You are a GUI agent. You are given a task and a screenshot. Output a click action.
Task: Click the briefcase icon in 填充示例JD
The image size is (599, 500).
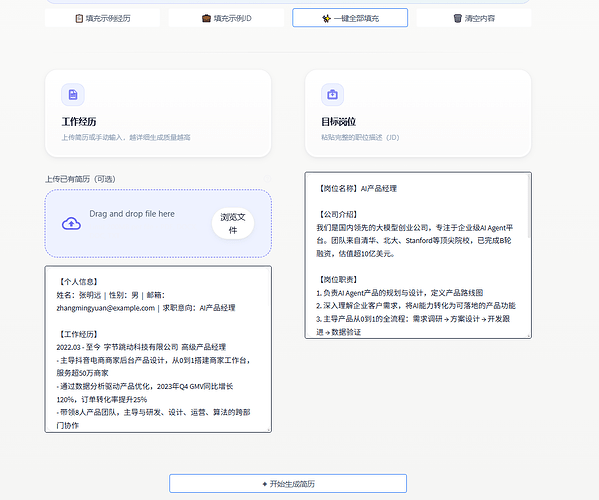point(206,18)
